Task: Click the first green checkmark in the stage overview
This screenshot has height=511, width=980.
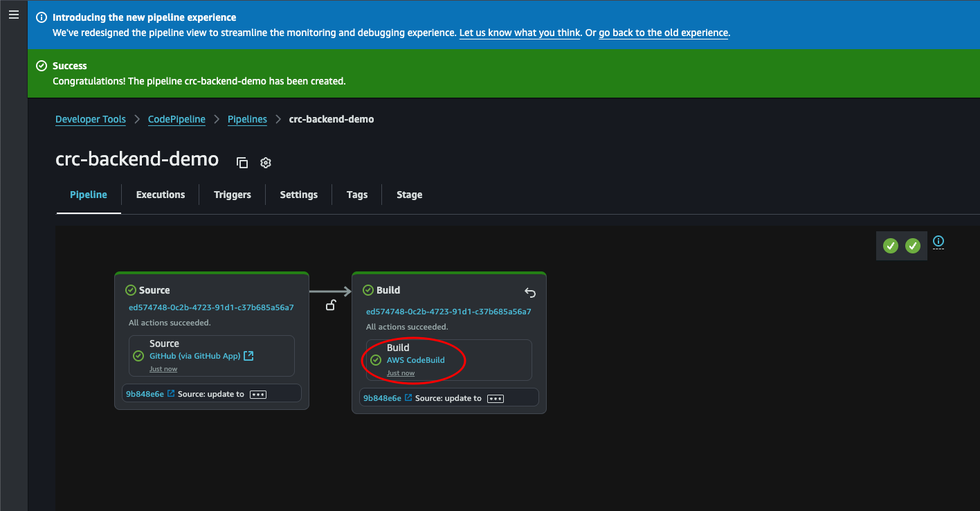Action: point(891,246)
